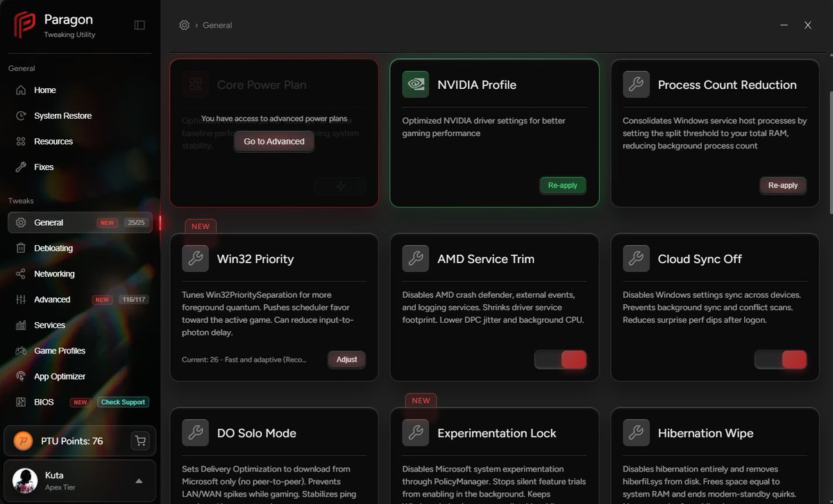The width and height of the screenshot is (833, 504).
Task: Click the AMD Service Trim wrench icon
Action: [415, 259]
